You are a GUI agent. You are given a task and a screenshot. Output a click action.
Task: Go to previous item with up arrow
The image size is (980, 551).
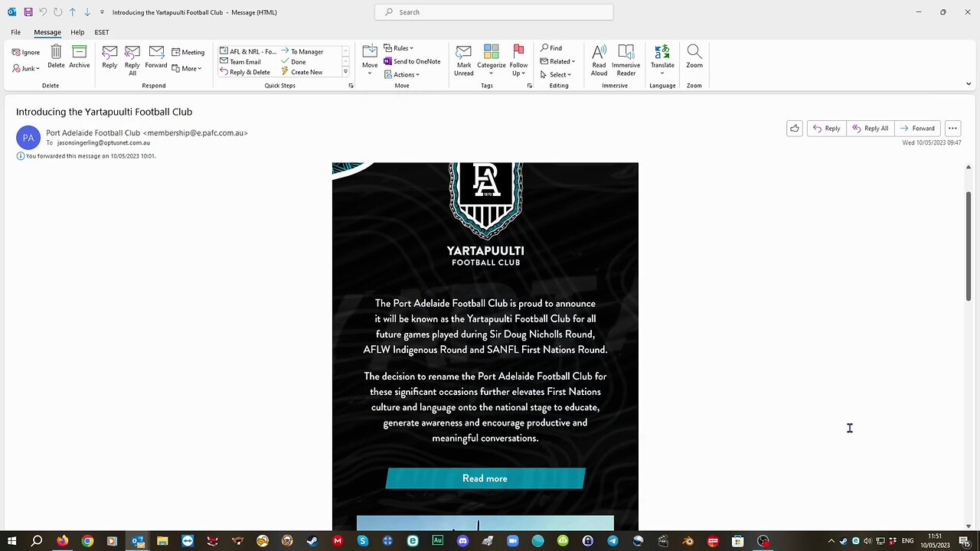(x=73, y=12)
